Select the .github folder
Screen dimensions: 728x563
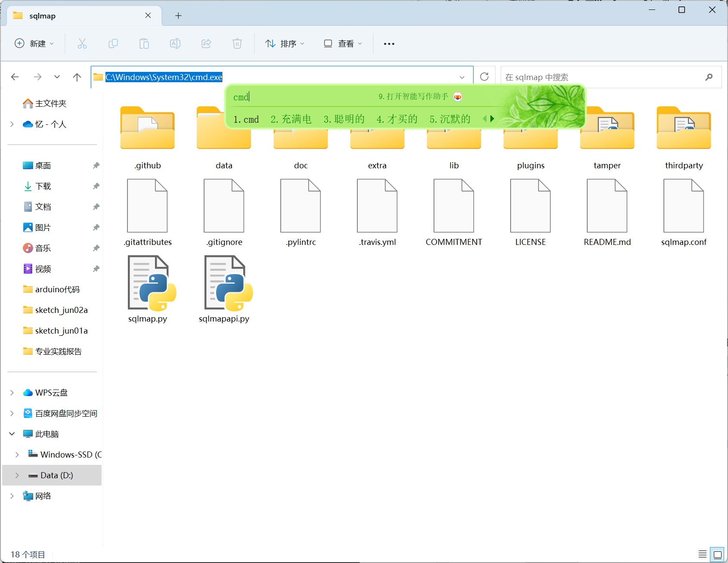148,138
